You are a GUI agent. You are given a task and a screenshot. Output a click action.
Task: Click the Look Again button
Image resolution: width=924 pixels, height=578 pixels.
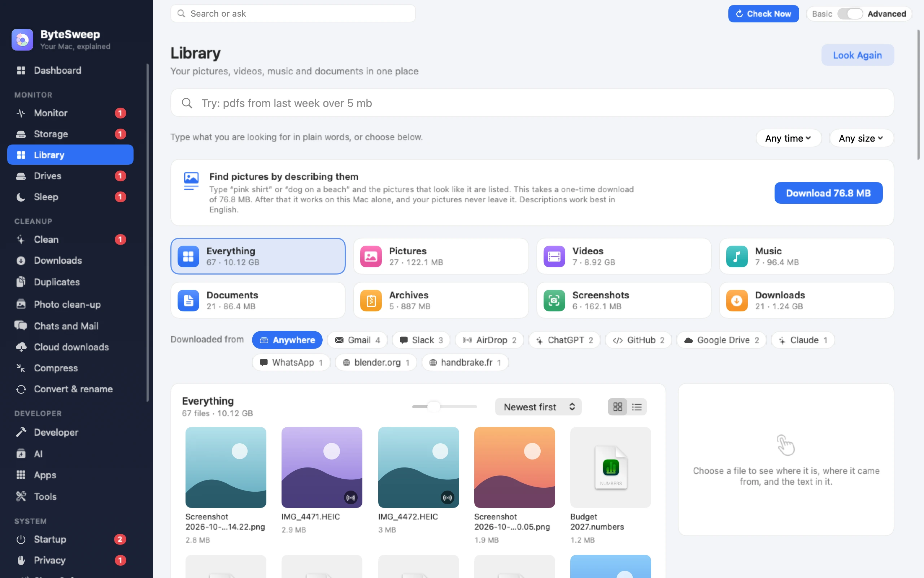click(858, 55)
